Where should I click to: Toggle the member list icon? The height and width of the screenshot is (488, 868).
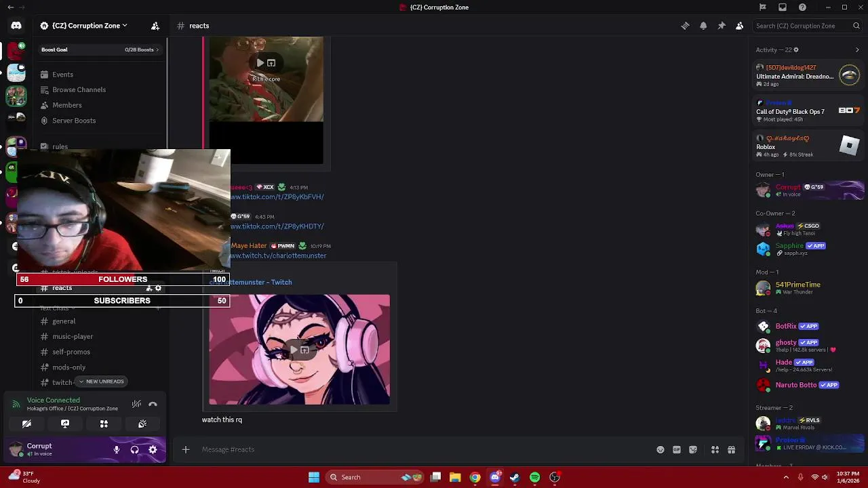point(740,26)
